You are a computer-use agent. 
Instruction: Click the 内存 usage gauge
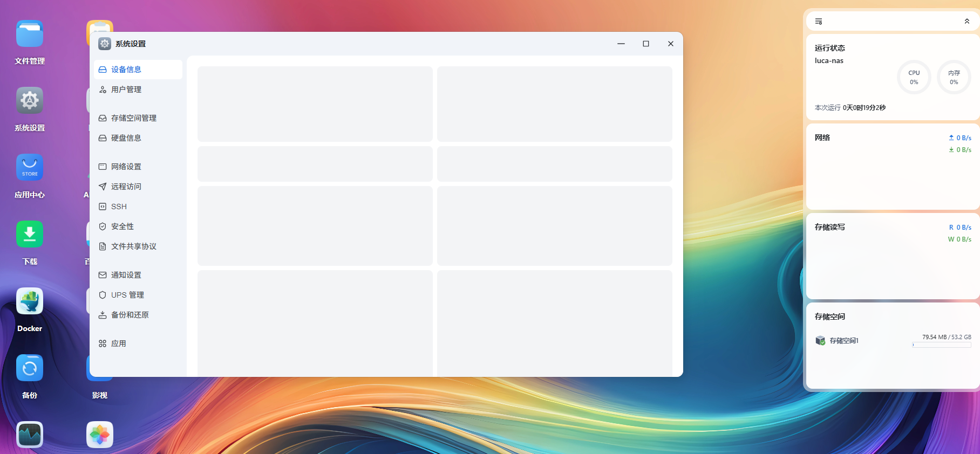coord(954,77)
